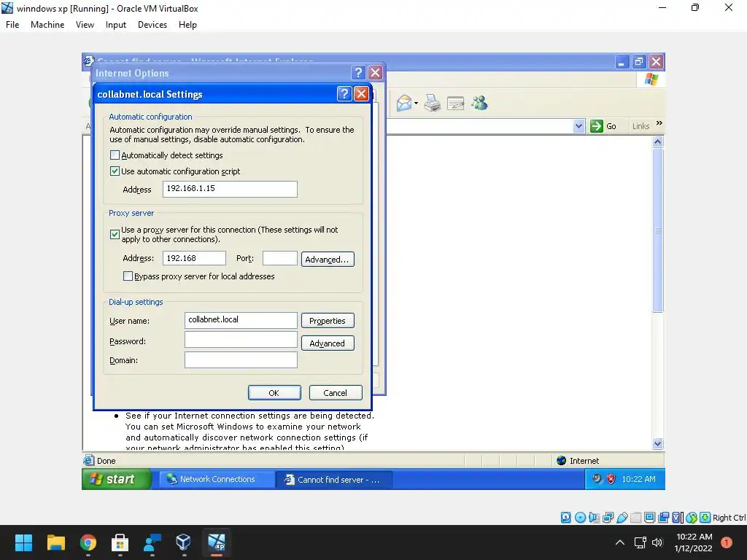Switch to Cannot find server taskbar button
Screen dimensions: 747x560
click(334, 480)
